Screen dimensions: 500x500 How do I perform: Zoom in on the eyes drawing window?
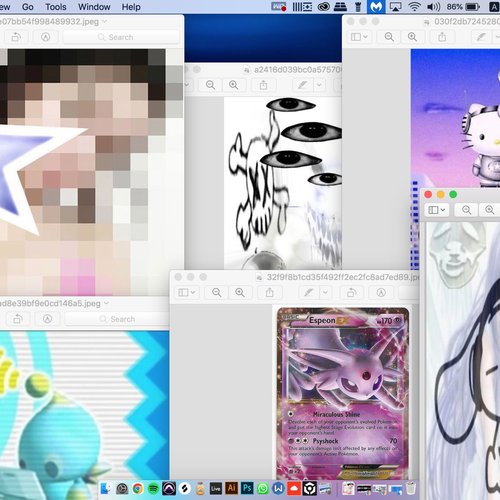[x=234, y=85]
